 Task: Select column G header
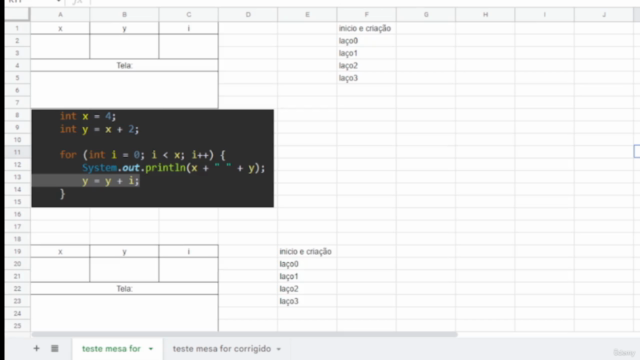pyautogui.click(x=426, y=15)
